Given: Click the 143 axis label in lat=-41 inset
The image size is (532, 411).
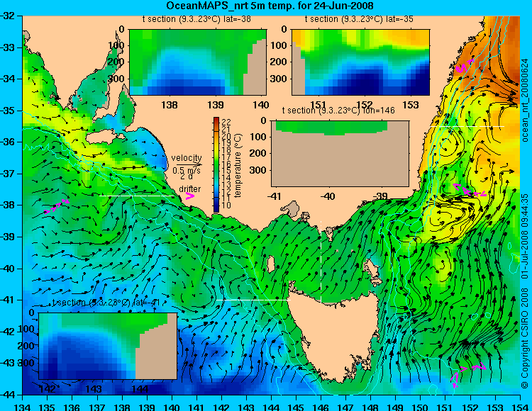Looking at the screenshot, I should coord(94,389).
